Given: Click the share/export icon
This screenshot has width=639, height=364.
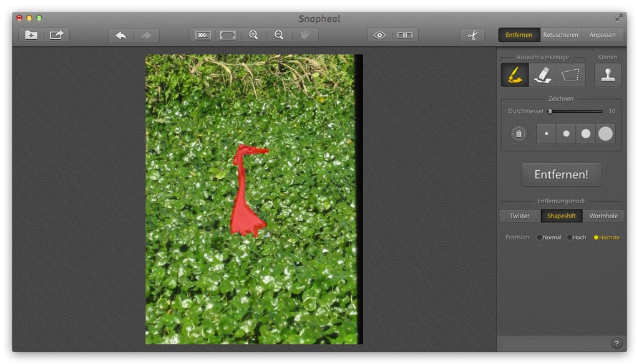Looking at the screenshot, I should [x=57, y=35].
